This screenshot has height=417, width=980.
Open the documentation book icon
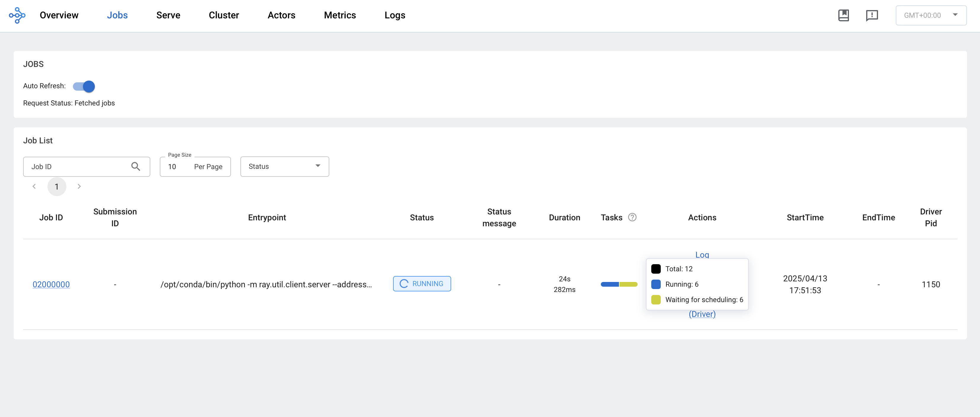[x=843, y=16]
